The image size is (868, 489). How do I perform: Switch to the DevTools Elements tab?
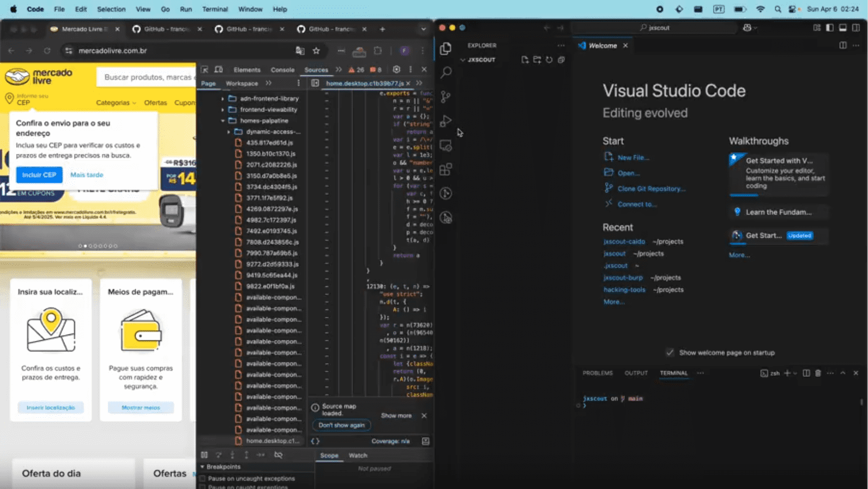[x=247, y=70]
